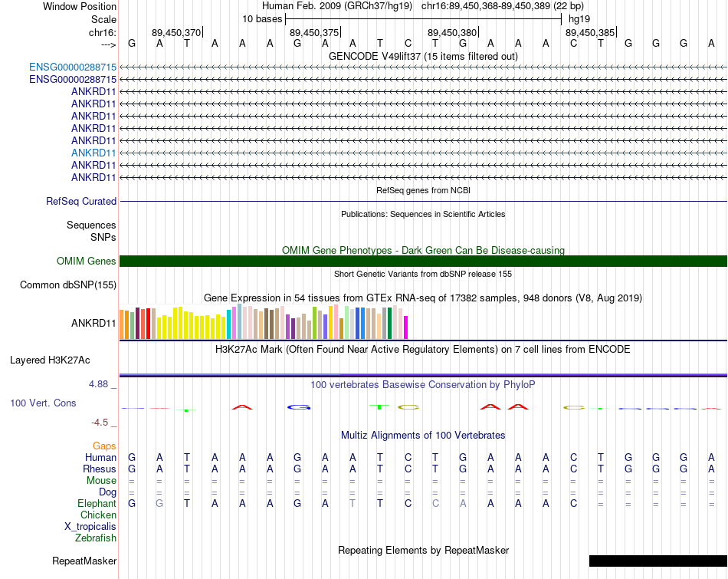Click the 'Human' alignment row label
The width and height of the screenshot is (728, 579).
click(100, 458)
